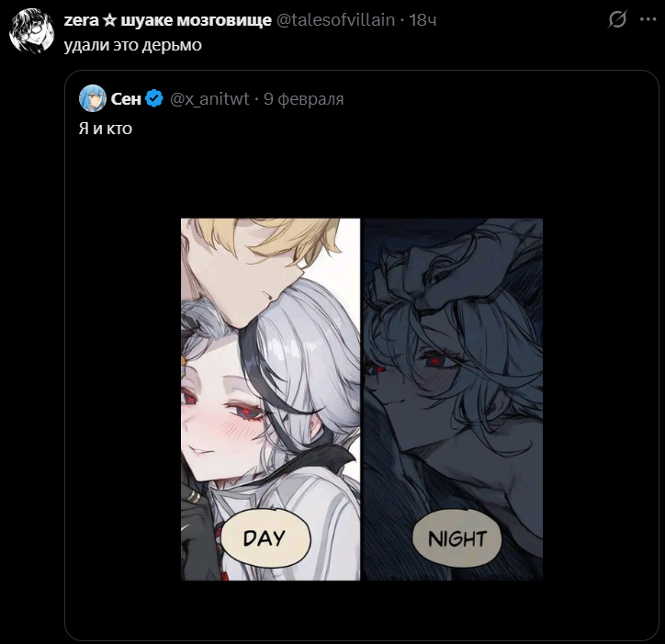
Task: Click the Сен display name in quote
Action: 126,99
